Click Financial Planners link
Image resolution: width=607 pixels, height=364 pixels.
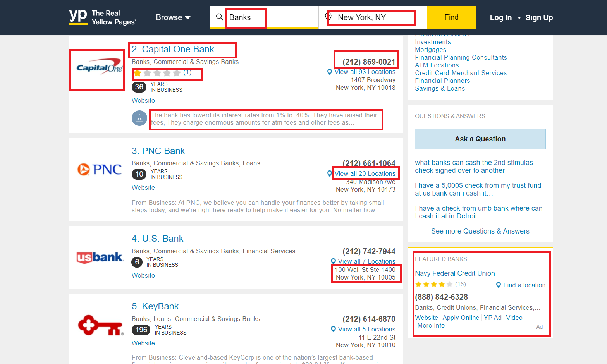(x=442, y=81)
